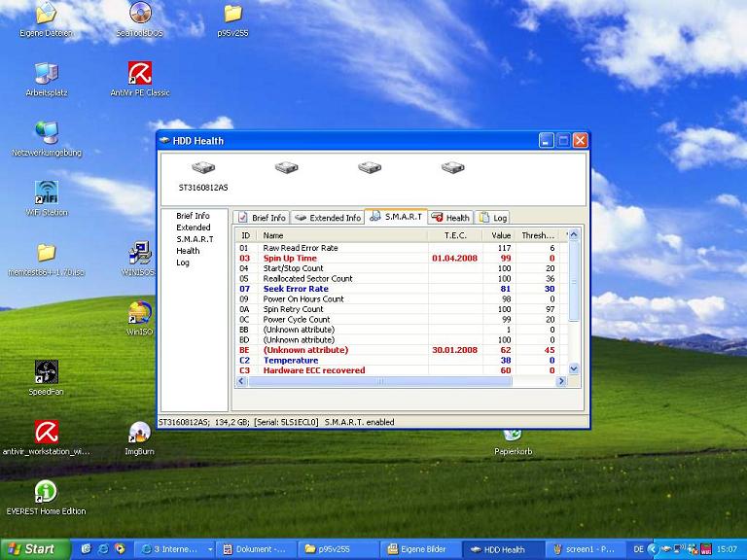This screenshot has height=560, width=747.
Task: Select the Reallocated Sector Count row
Action: pos(402,279)
